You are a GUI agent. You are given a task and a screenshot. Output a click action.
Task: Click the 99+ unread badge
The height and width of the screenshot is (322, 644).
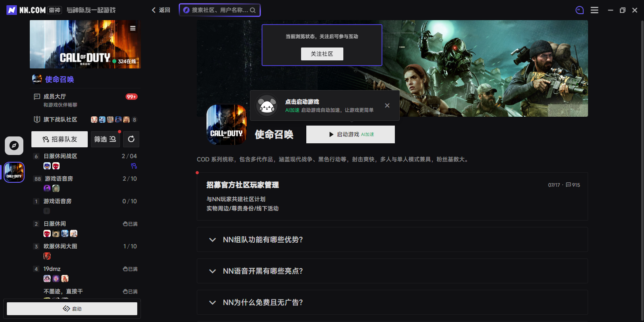point(132,97)
